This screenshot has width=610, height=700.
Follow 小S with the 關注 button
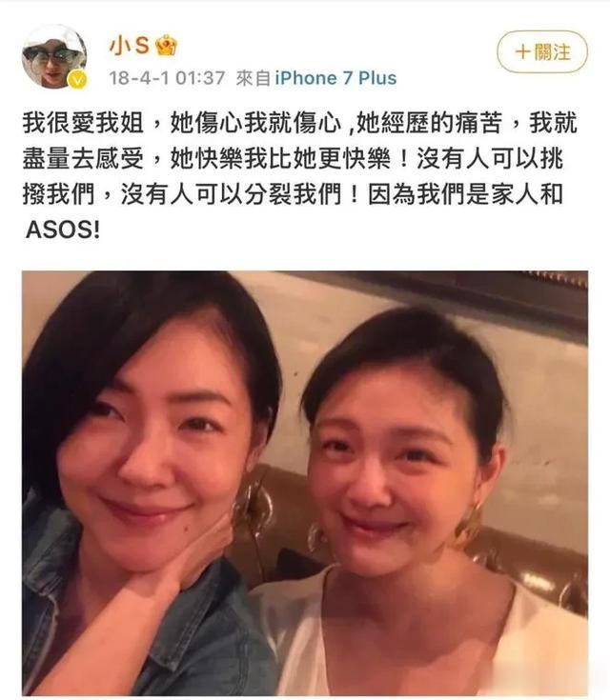point(542,51)
